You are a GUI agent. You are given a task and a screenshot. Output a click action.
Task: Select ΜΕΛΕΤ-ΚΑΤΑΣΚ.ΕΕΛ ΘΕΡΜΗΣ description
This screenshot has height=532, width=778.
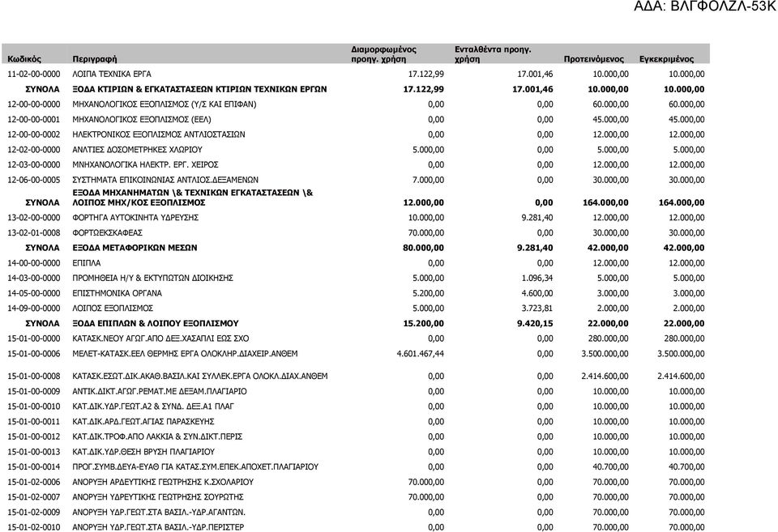[x=185, y=354]
